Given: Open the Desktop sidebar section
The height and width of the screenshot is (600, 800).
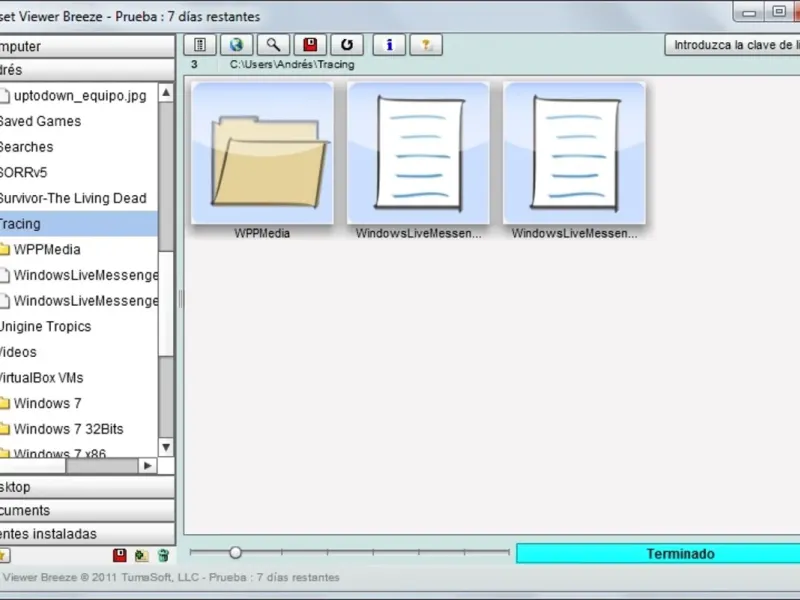Looking at the screenshot, I should (x=87, y=487).
